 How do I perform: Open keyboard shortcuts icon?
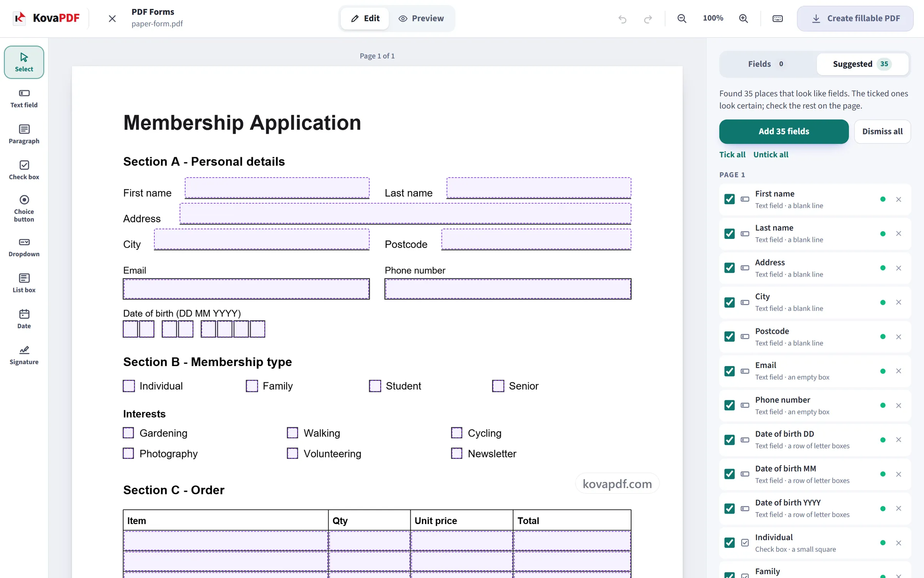[778, 18]
